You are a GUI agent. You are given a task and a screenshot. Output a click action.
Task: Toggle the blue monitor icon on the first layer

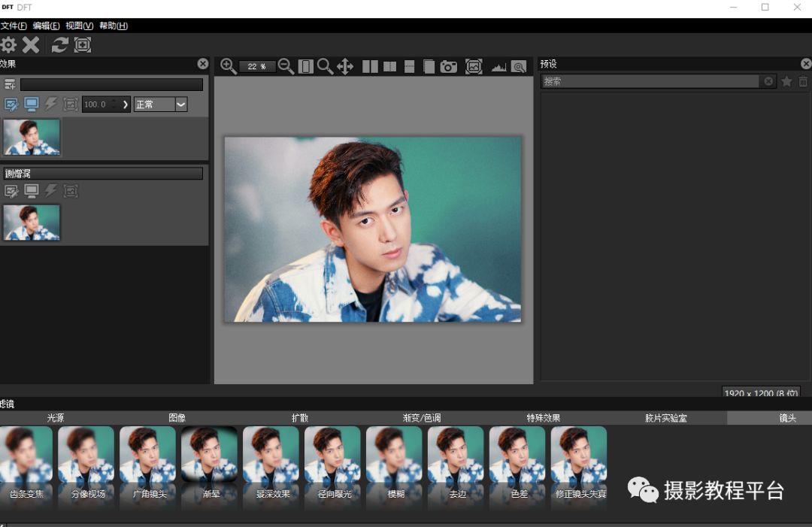(x=31, y=104)
